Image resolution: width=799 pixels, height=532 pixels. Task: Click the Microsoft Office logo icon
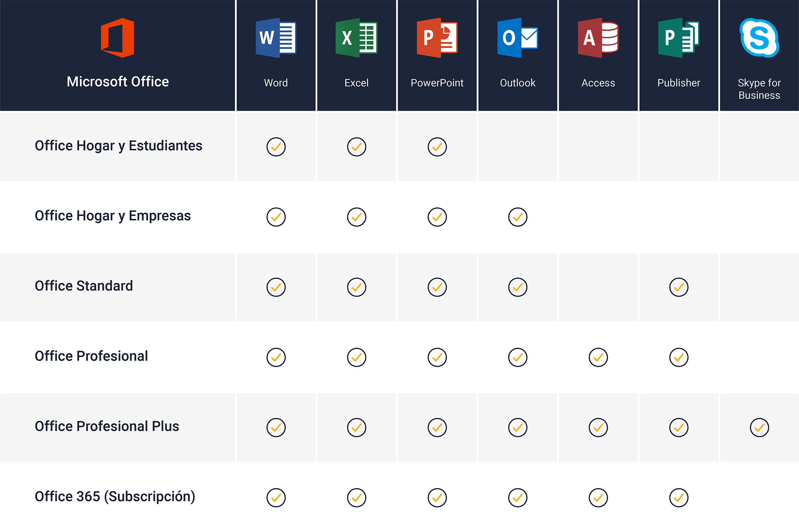[118, 38]
